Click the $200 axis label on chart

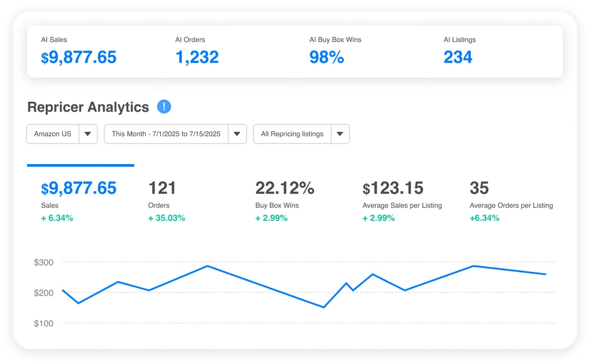(44, 293)
